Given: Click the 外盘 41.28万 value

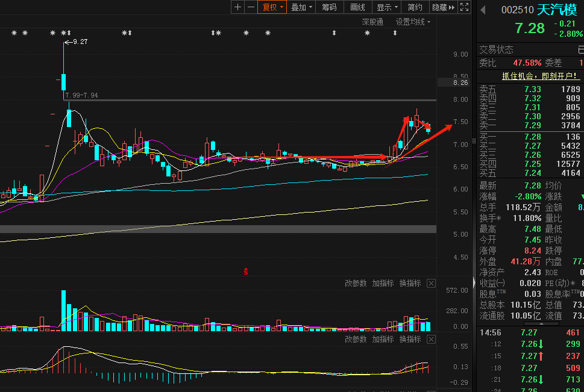Looking at the screenshot, I should (x=526, y=262).
